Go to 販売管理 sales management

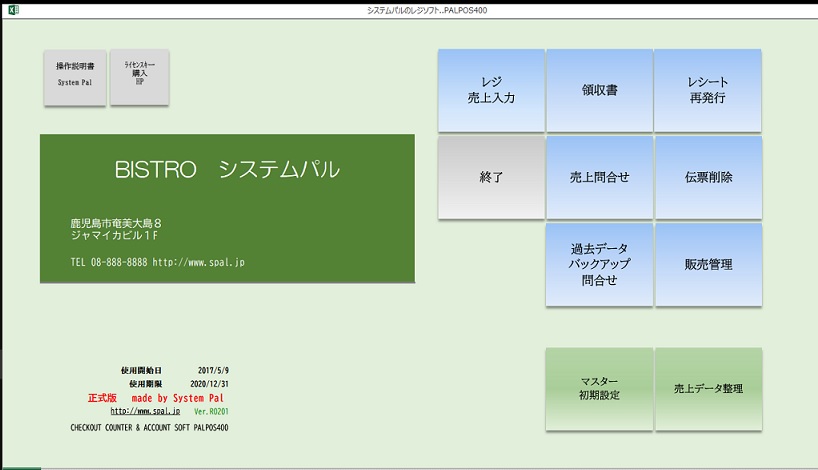[708, 265]
